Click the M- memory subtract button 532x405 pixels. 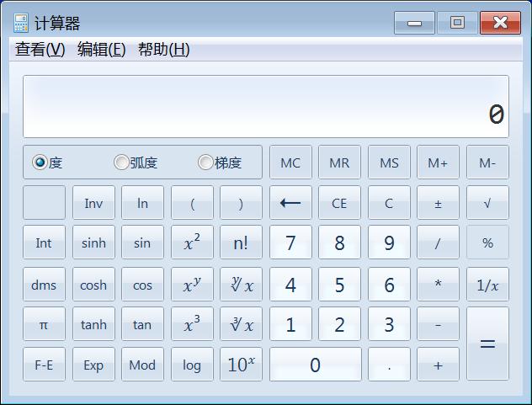click(487, 163)
